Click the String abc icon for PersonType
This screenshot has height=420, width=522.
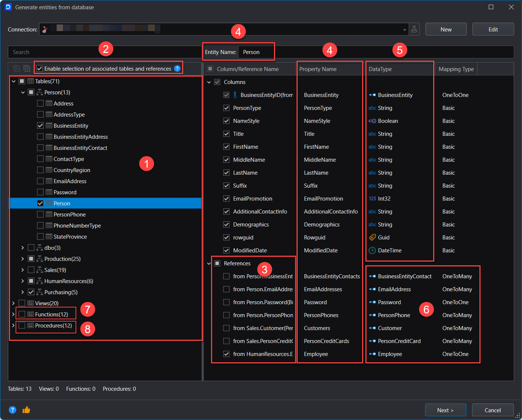coord(372,108)
